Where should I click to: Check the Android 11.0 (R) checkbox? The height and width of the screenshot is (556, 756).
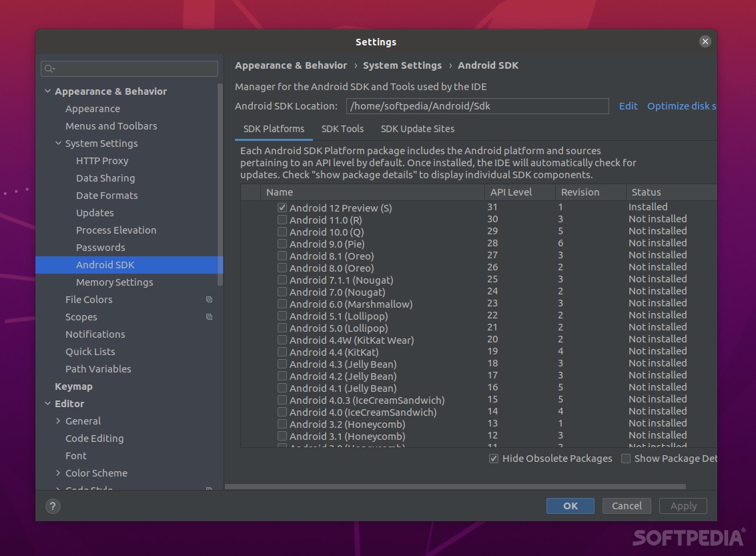point(282,220)
